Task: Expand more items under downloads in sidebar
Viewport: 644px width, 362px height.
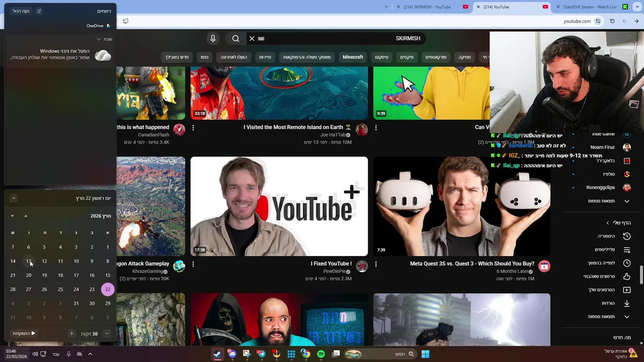Action: point(626,317)
